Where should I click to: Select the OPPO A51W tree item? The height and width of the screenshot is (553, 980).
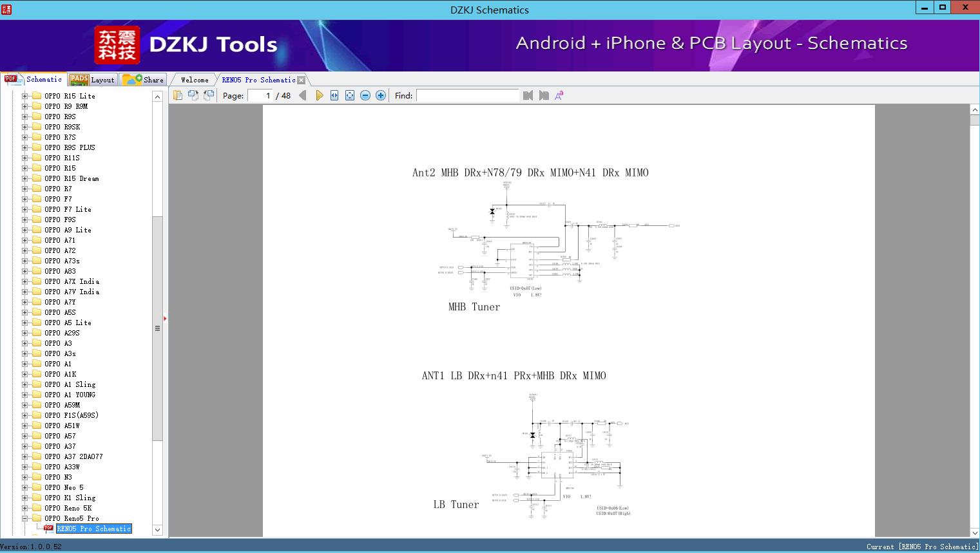(62, 426)
